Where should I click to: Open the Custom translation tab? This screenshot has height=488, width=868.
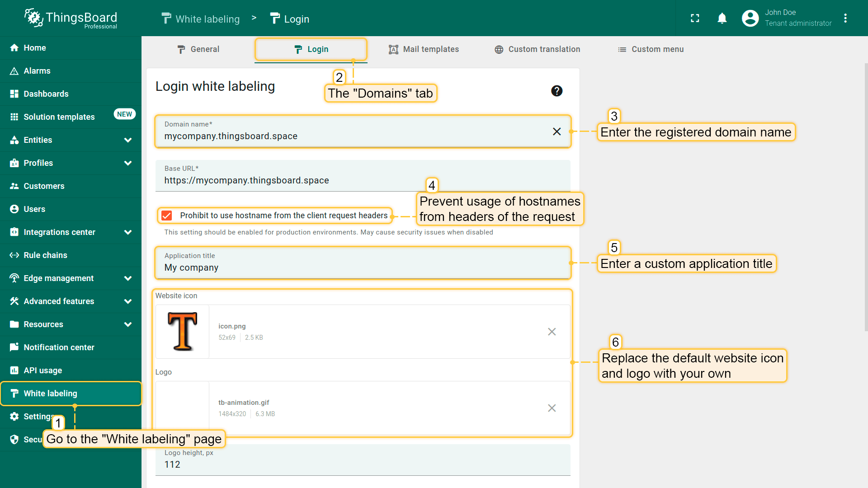(537, 49)
